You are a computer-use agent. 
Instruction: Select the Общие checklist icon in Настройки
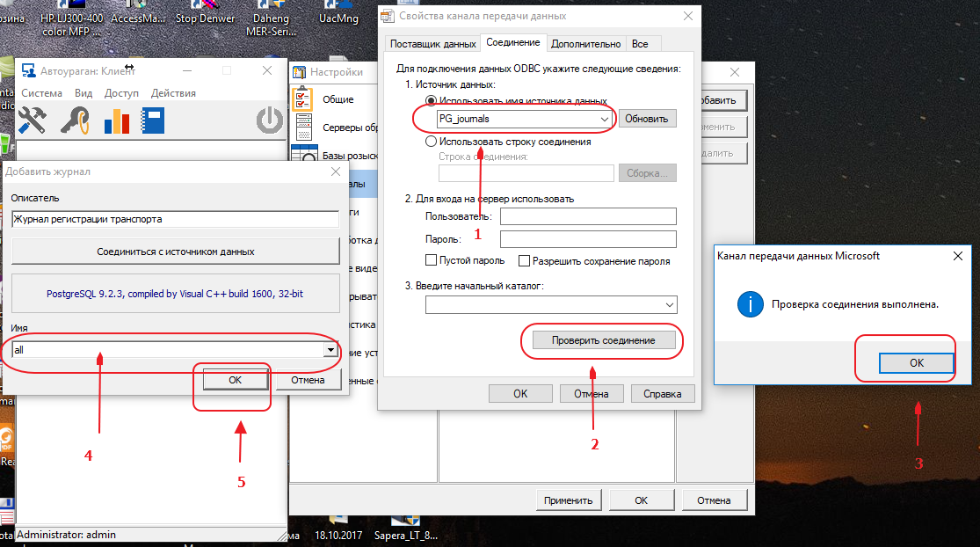pyautogui.click(x=302, y=99)
